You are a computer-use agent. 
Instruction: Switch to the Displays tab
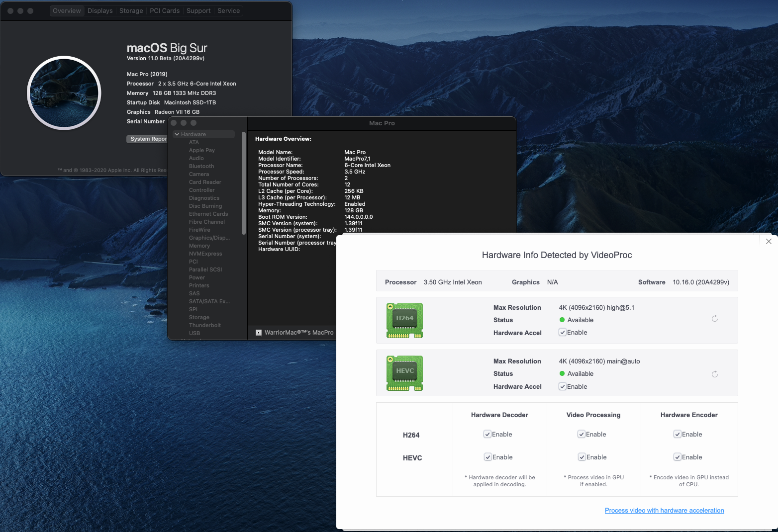[x=100, y=11]
